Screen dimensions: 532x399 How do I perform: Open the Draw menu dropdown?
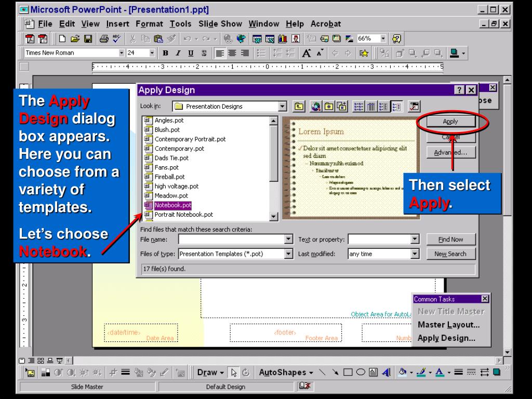point(211,373)
